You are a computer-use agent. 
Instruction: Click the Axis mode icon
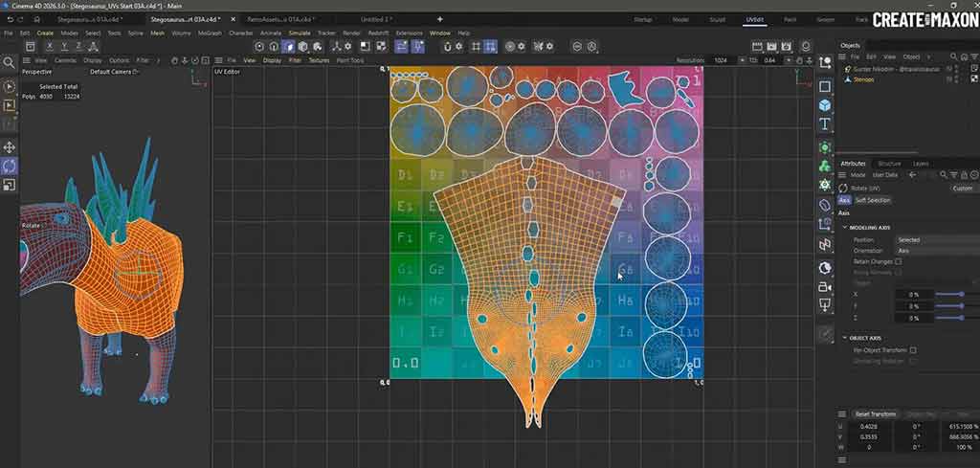point(336,46)
